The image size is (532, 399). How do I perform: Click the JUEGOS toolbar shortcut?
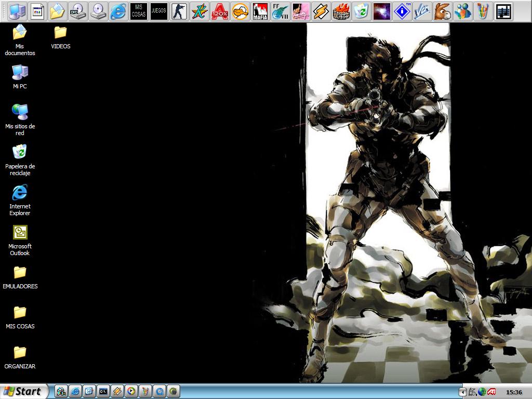click(x=159, y=11)
